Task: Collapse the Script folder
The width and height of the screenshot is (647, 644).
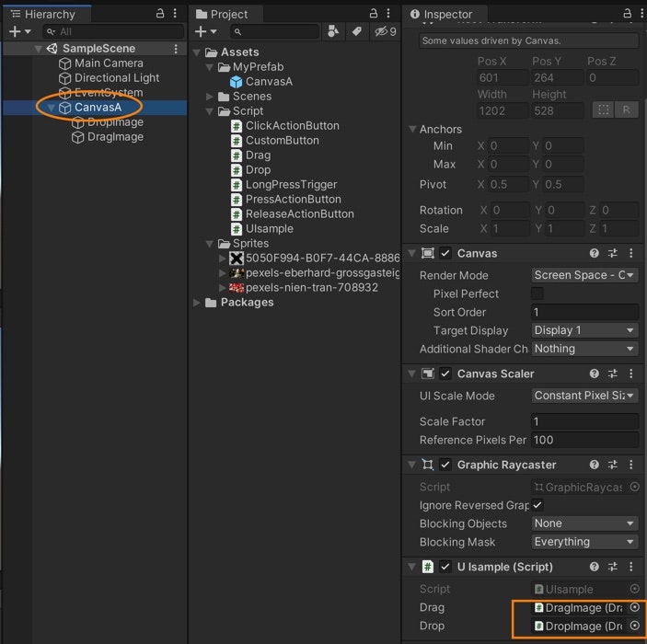Action: point(210,111)
